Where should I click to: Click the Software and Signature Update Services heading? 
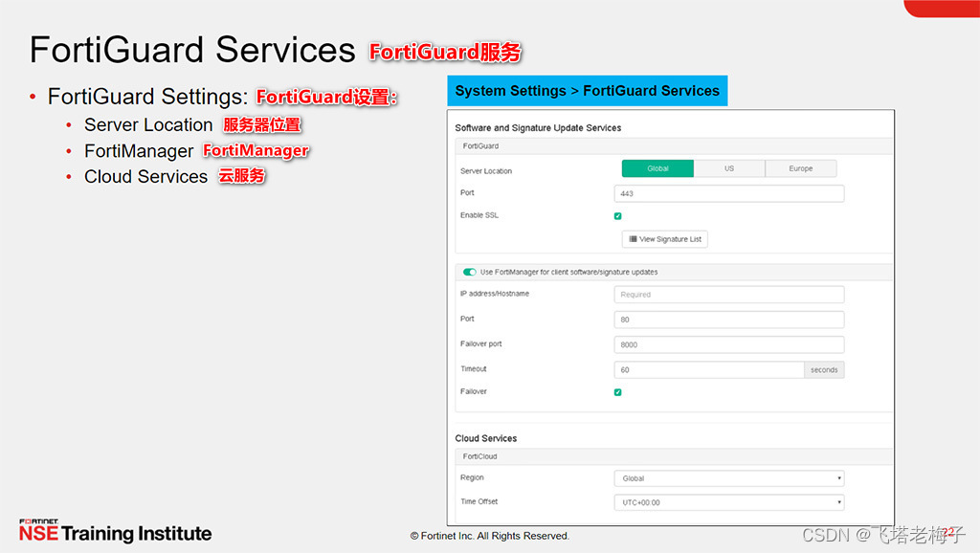tap(538, 127)
